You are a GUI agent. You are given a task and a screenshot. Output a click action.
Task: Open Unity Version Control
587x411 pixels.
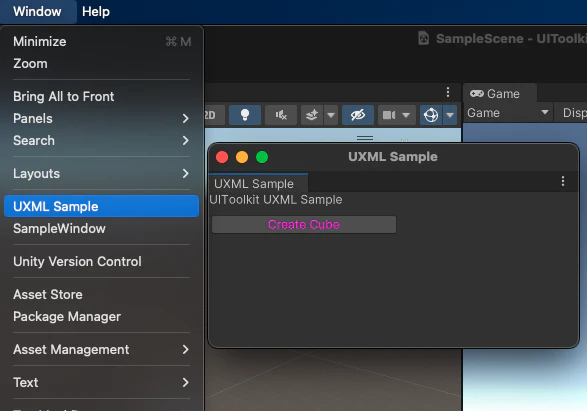pos(101,262)
